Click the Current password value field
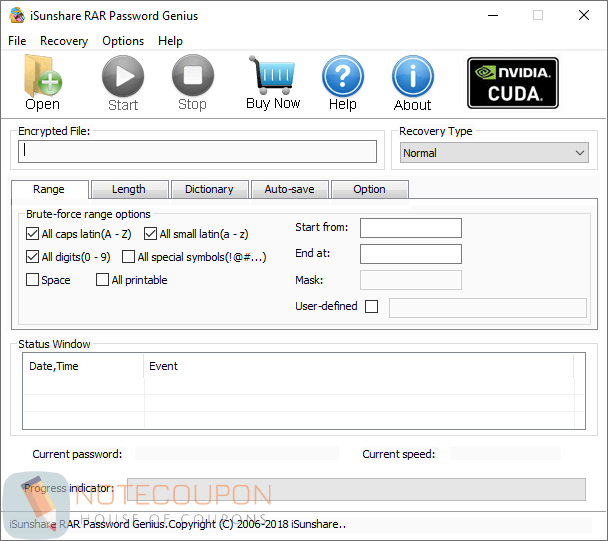 click(x=237, y=454)
